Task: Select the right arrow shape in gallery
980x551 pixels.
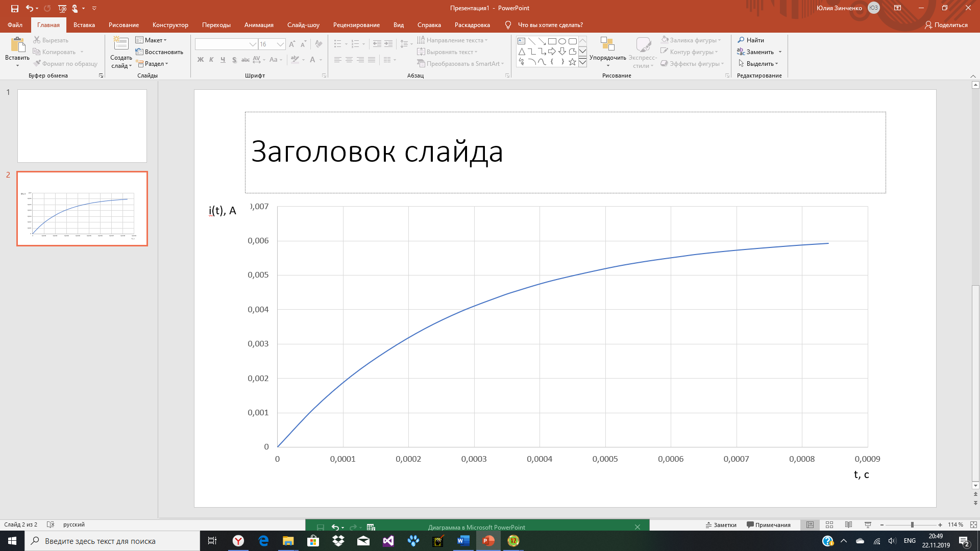Action: click(552, 52)
